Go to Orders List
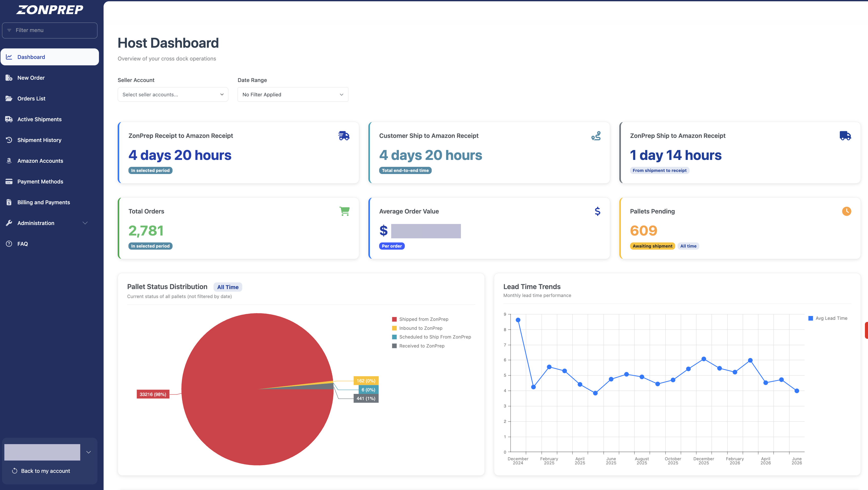Image resolution: width=868 pixels, height=490 pixels. tap(49, 98)
